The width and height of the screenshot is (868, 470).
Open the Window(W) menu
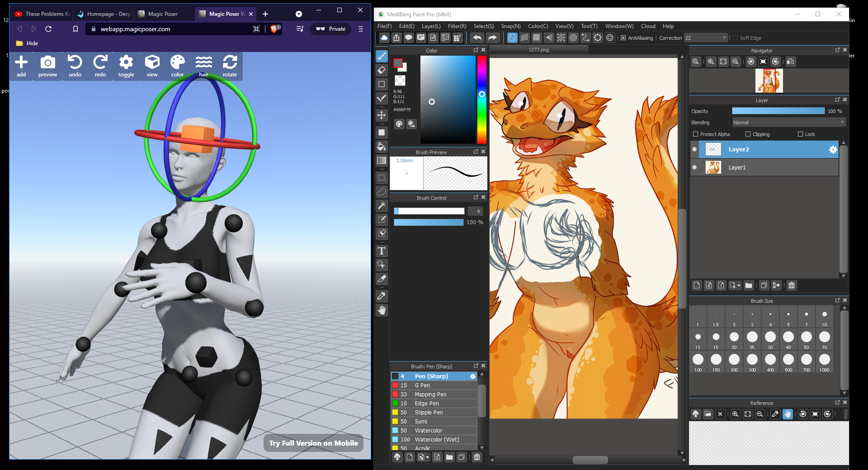[x=619, y=26]
